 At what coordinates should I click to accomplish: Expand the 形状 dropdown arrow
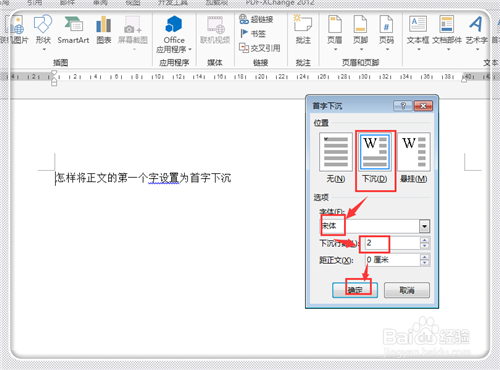44,49
